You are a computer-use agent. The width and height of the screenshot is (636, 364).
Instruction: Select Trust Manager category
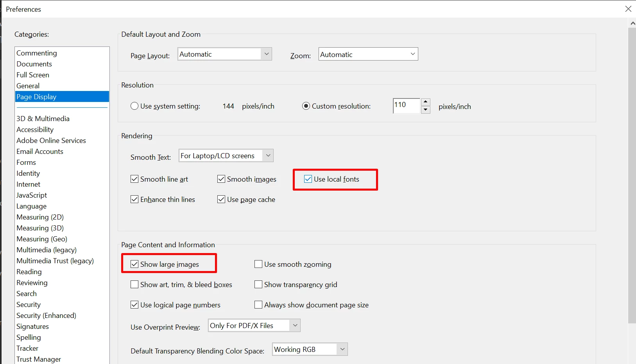(62, 359)
